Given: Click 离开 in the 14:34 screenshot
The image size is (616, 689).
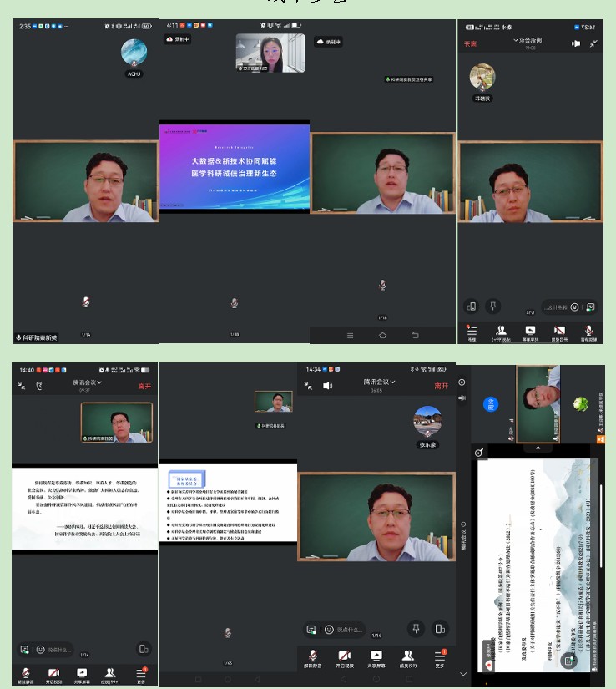Looking at the screenshot, I should (x=442, y=386).
